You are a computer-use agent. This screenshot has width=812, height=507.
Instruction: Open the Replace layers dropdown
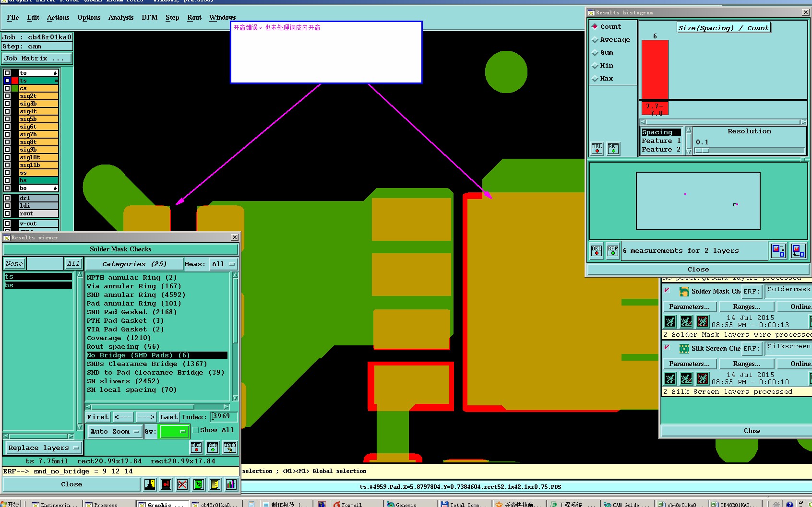pos(43,448)
